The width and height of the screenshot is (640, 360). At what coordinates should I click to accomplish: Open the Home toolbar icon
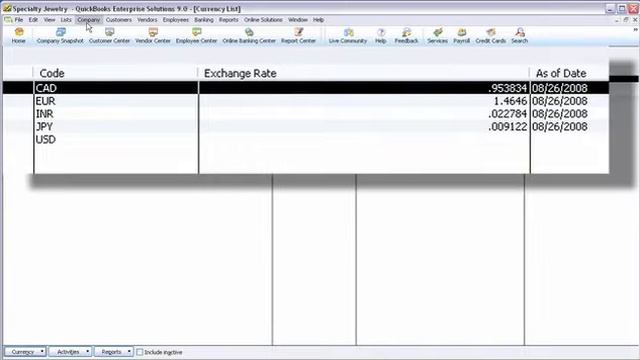tap(18, 36)
